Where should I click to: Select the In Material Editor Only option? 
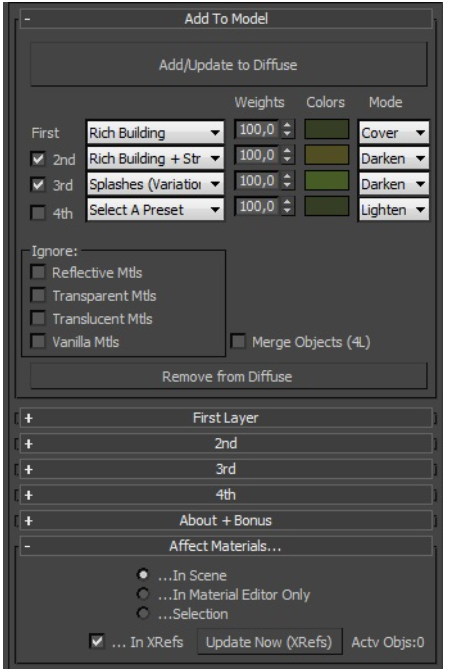(x=143, y=594)
